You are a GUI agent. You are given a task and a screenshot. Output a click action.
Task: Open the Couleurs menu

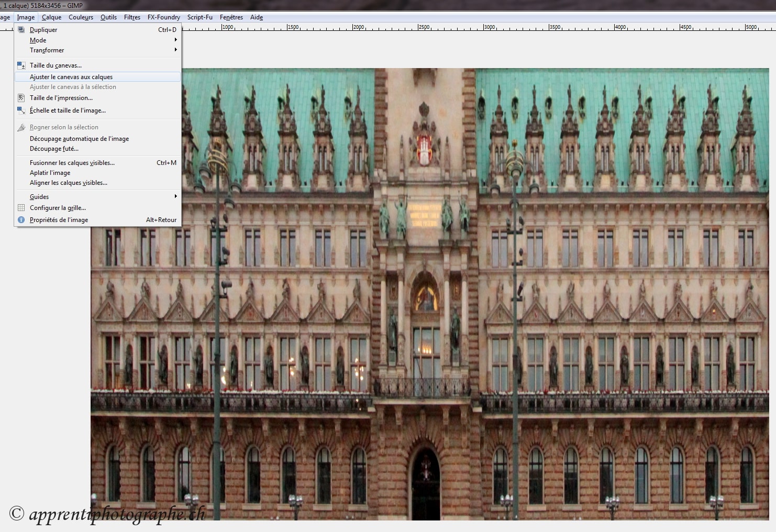(x=81, y=17)
